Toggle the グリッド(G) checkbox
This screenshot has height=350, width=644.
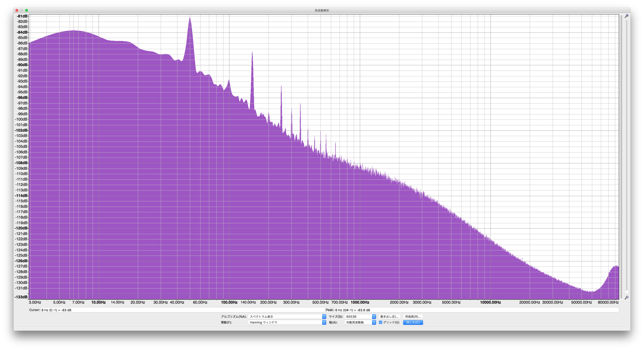coord(380,322)
